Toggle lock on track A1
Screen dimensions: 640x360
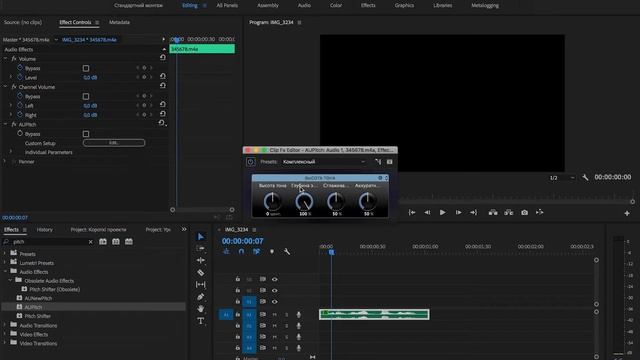(x=238, y=315)
